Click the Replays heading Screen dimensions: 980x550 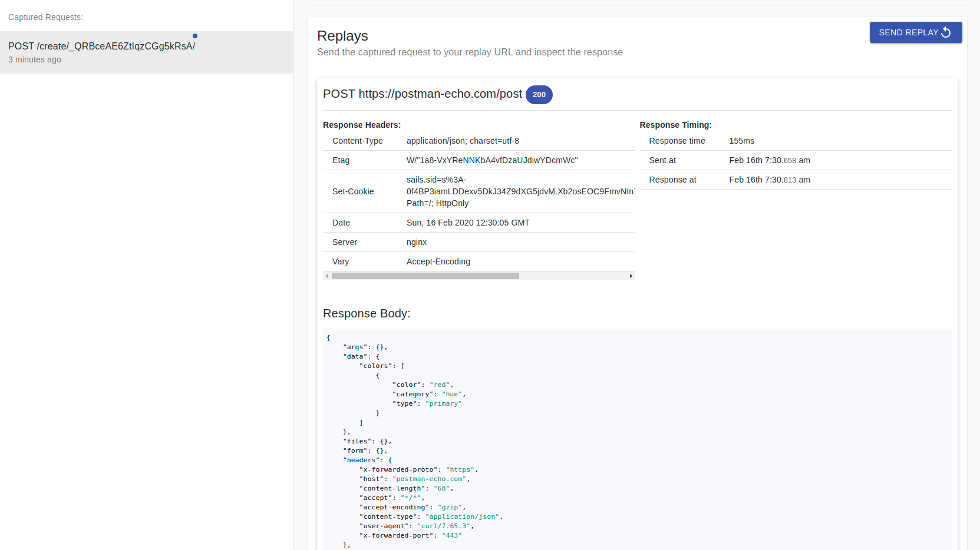coord(342,36)
